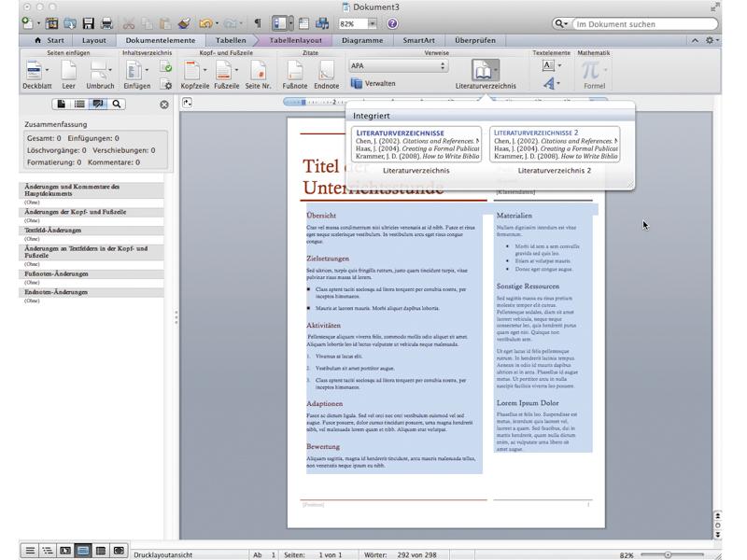Insert a Fußnote footnote
Viewport: 747px width, 560px height.
pos(294,75)
